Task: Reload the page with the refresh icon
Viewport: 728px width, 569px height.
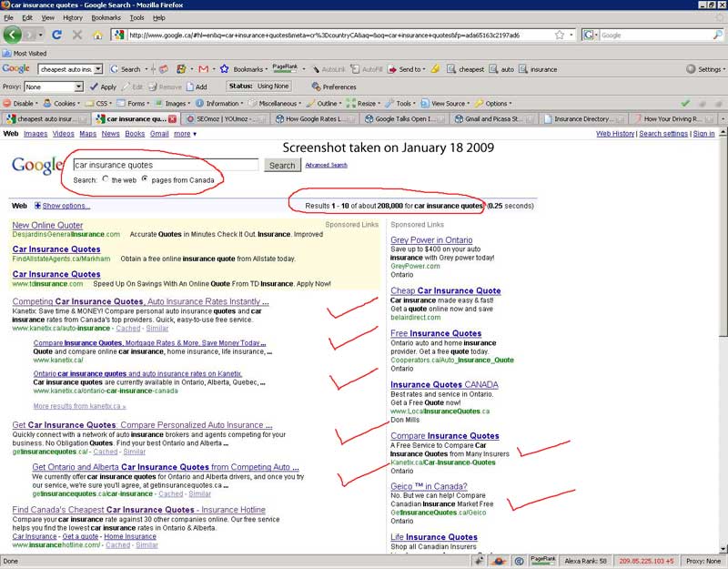Action: (x=56, y=36)
